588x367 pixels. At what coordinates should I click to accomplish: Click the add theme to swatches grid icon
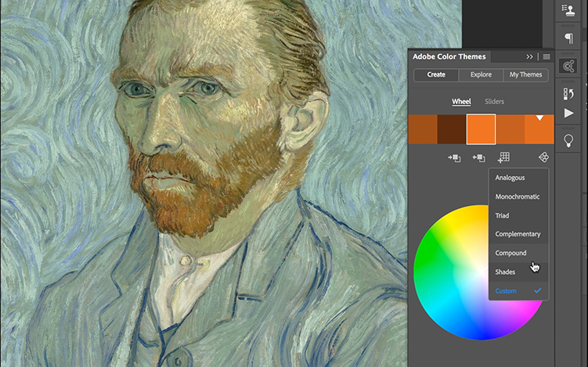coord(503,158)
